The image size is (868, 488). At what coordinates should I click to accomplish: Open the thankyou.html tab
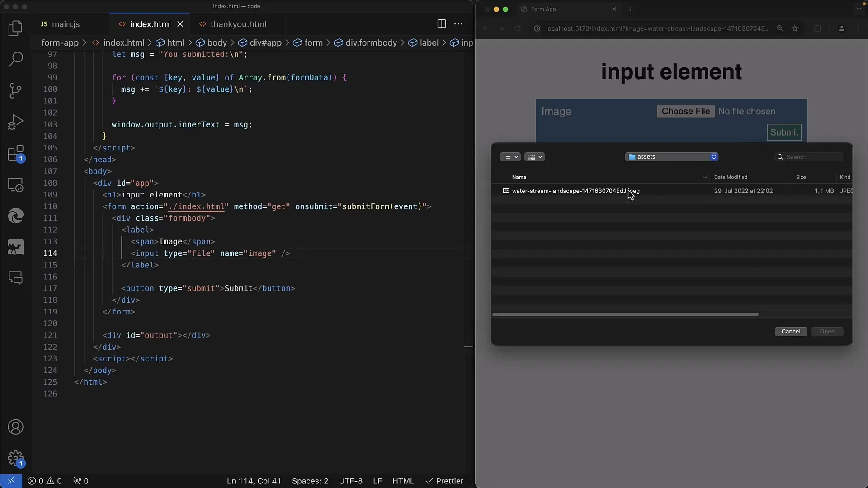tap(238, 24)
